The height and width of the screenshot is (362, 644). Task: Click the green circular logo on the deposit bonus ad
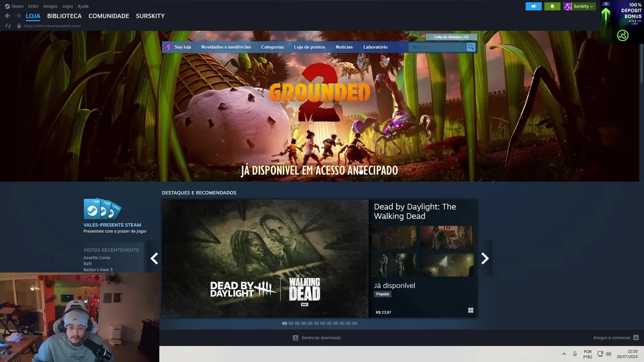[623, 36]
